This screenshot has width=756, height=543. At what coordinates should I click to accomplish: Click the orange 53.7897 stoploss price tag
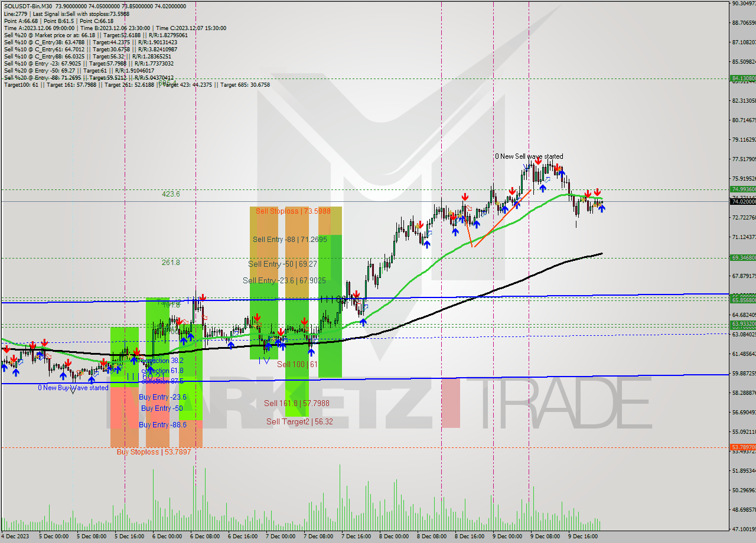(743, 447)
